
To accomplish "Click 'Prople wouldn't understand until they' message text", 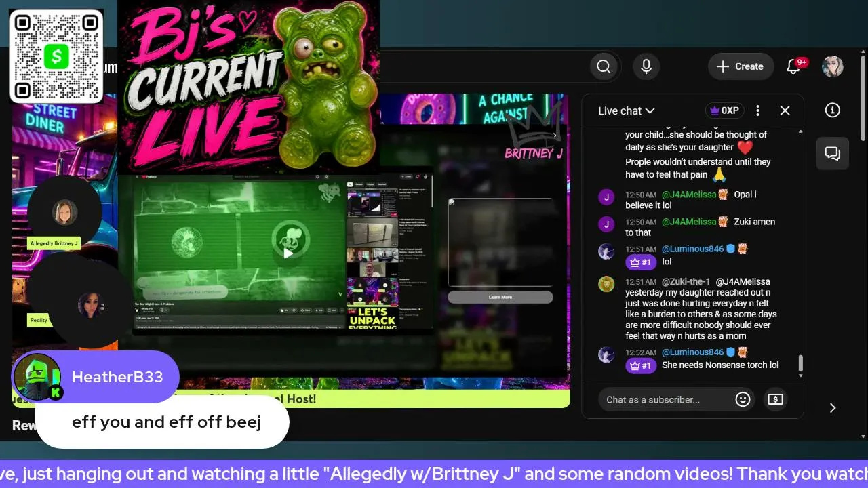I will [698, 162].
